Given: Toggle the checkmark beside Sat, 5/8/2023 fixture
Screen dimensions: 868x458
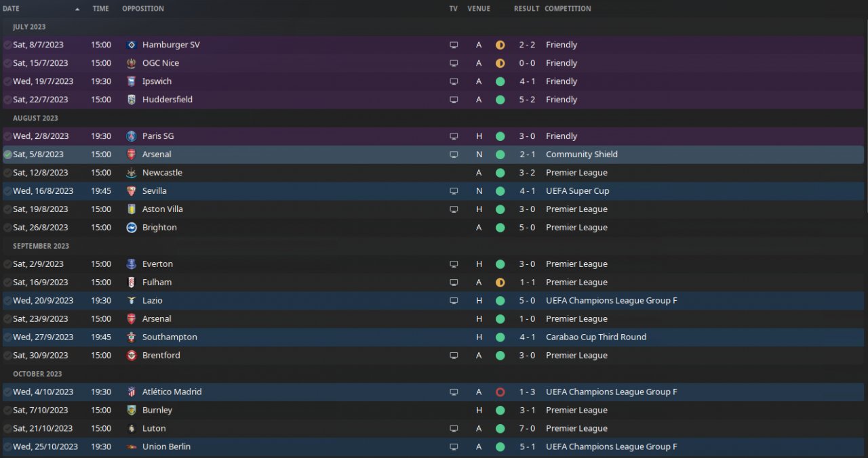Looking at the screenshot, I should (7, 154).
